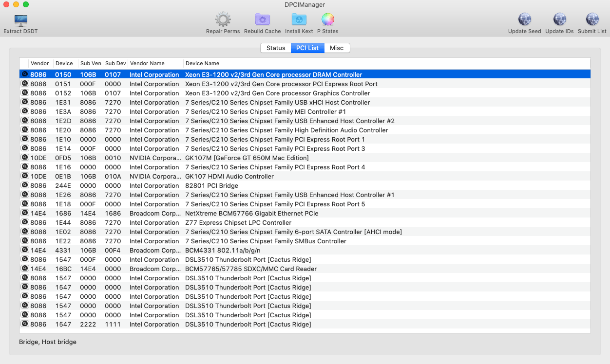Click device ID 1E02 cell
The height and width of the screenshot is (364, 610).
[63, 232]
